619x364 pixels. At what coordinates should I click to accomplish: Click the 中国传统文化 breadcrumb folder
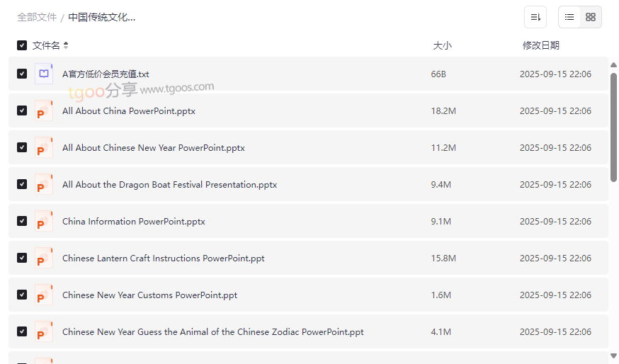point(101,17)
